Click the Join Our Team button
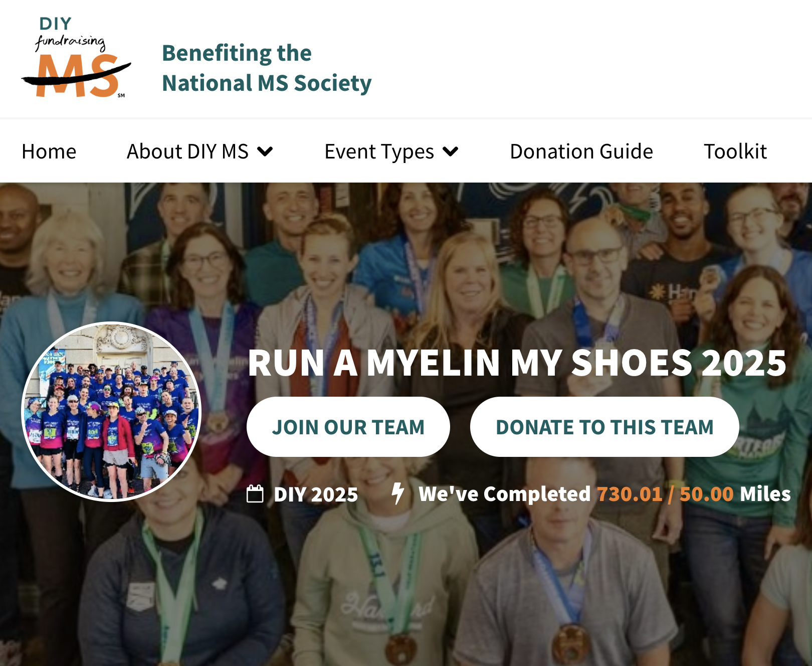This screenshot has width=812, height=666. pos(348,427)
